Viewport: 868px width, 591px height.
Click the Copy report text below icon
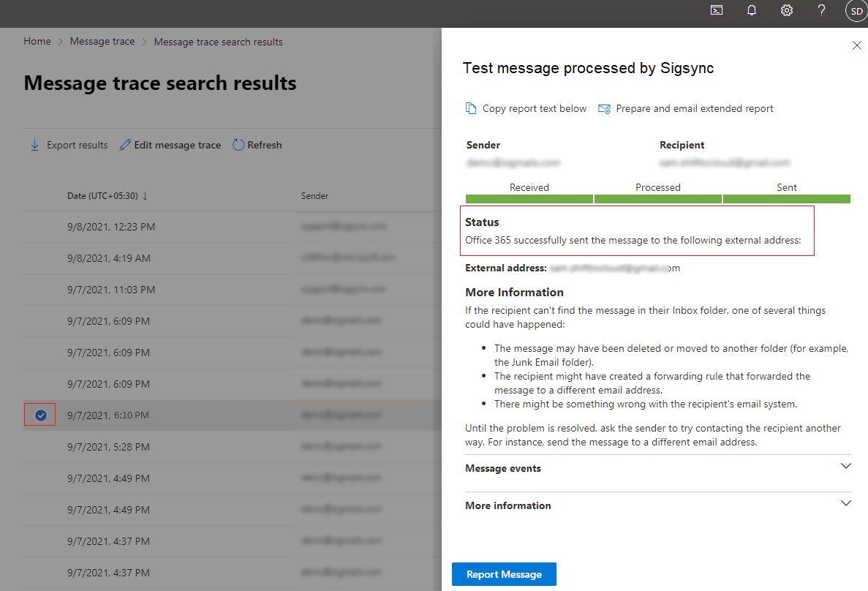click(x=471, y=109)
